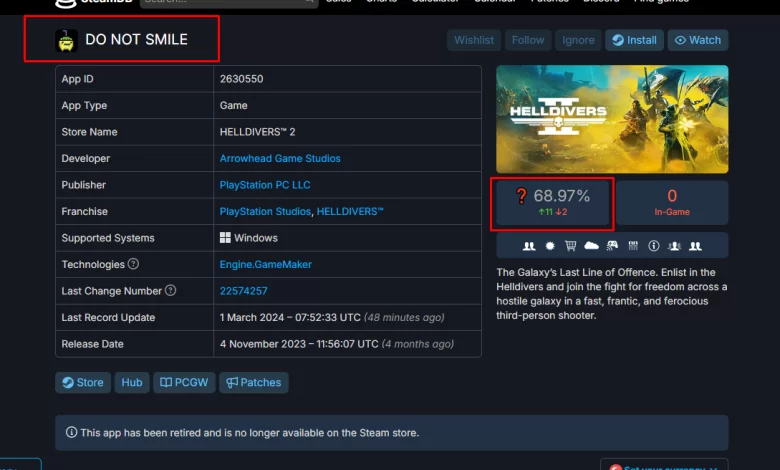
Task: Click the Watch button
Action: pyautogui.click(x=698, y=40)
